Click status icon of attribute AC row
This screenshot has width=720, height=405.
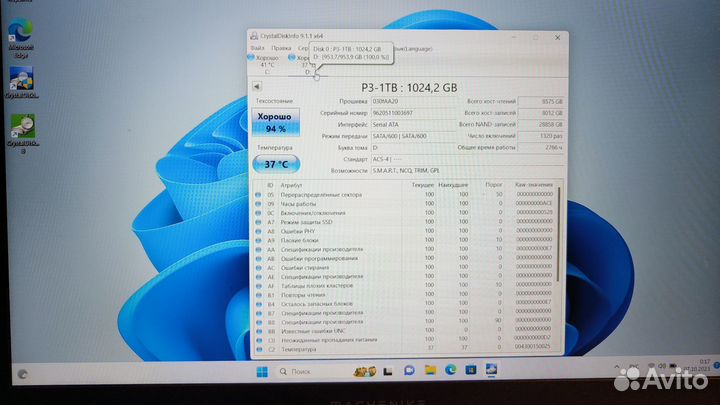pyautogui.click(x=258, y=268)
